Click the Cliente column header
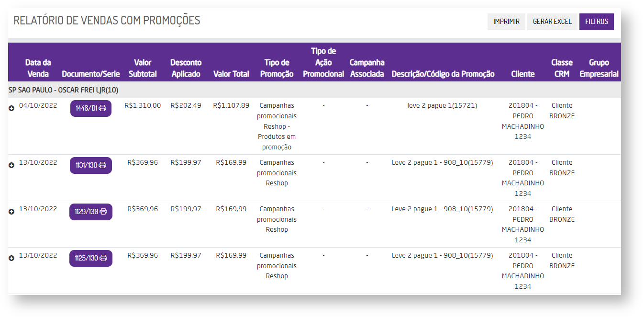 point(522,74)
